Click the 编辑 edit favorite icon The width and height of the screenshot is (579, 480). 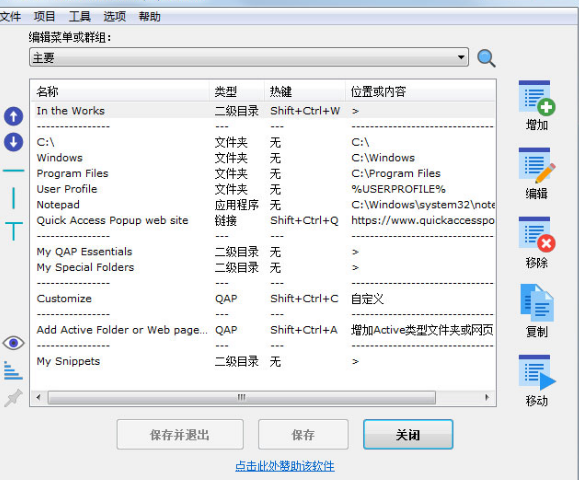[537, 166]
